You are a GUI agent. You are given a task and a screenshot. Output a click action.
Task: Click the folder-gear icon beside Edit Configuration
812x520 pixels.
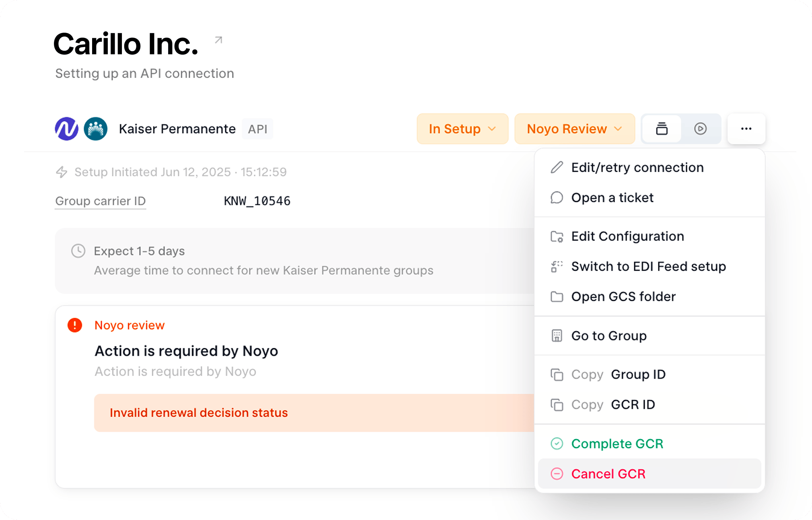[557, 236]
